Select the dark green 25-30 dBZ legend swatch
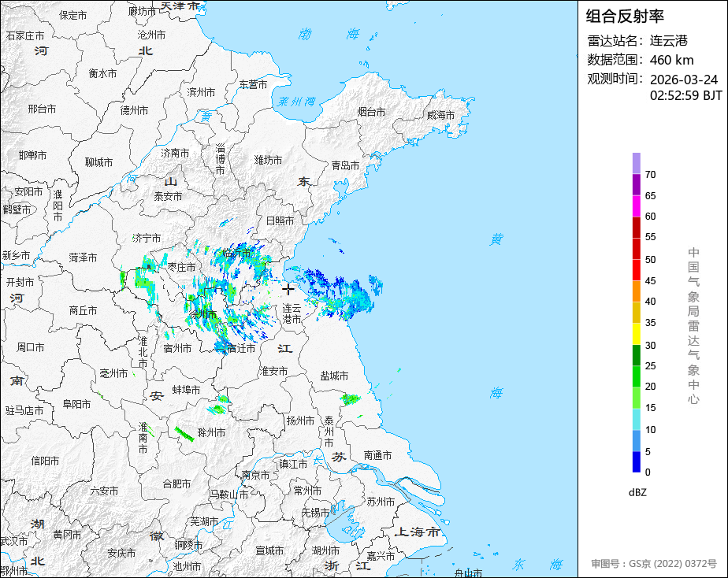728x578 pixels. [637, 355]
